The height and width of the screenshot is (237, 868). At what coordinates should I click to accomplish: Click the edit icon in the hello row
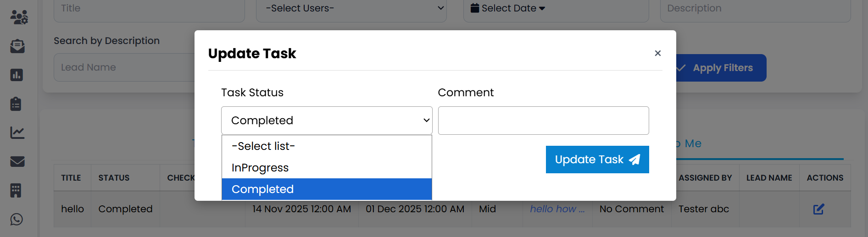[x=818, y=209]
